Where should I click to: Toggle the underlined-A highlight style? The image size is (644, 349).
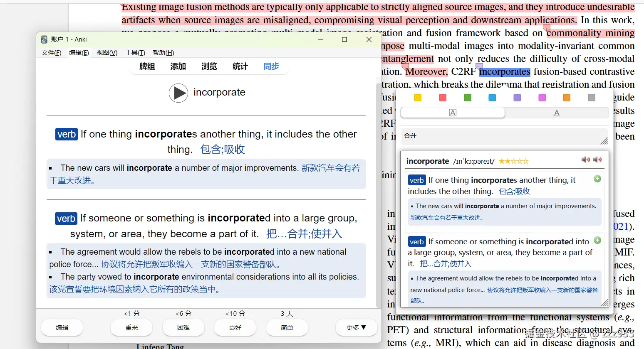coord(557,112)
